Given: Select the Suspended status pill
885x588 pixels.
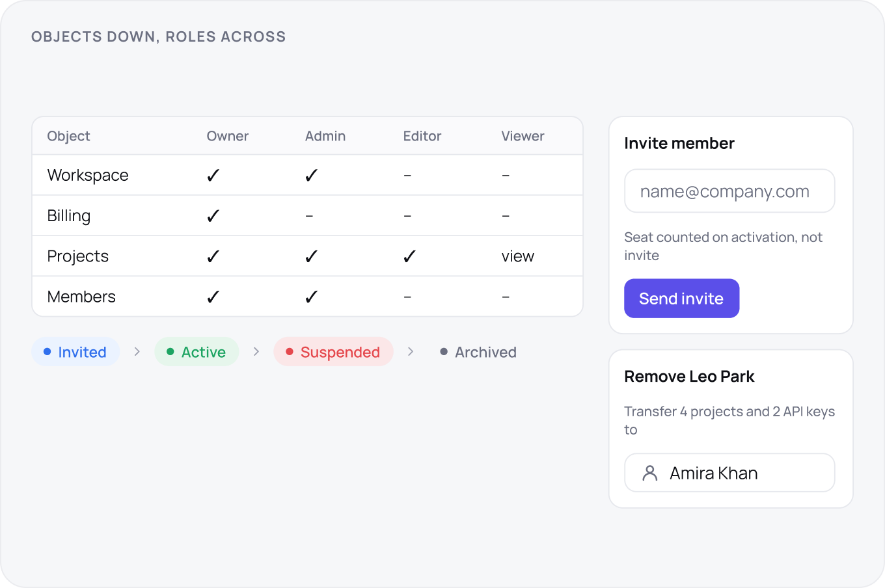Looking at the screenshot, I should (x=333, y=352).
